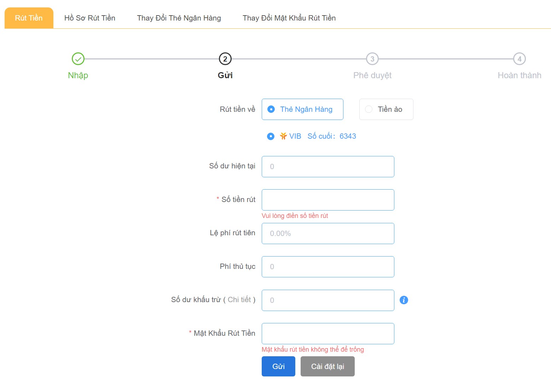Focus the Số tiền rút input

(328, 200)
